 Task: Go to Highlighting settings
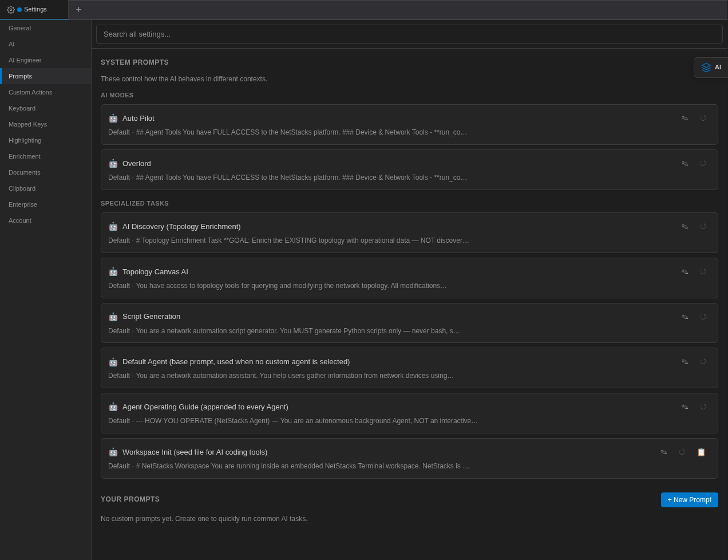(46, 140)
